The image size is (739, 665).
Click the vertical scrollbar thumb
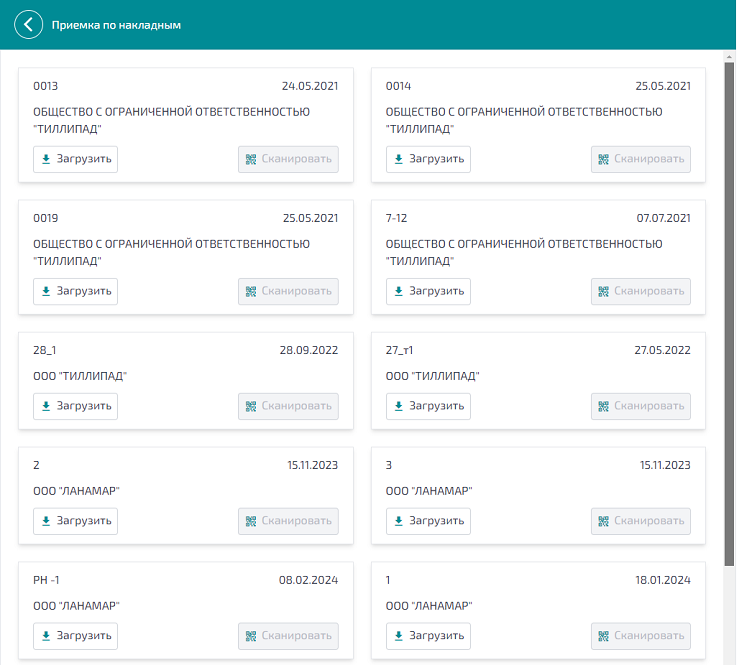click(x=729, y=314)
